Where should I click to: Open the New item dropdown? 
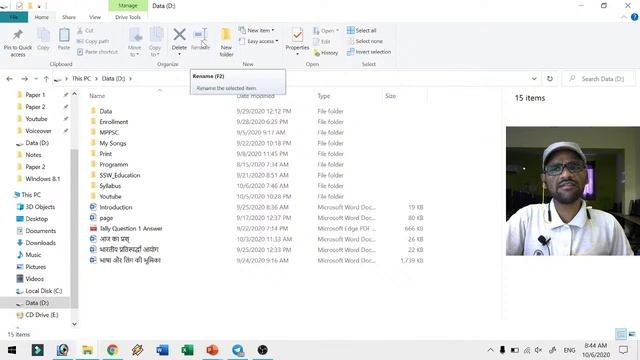257,31
